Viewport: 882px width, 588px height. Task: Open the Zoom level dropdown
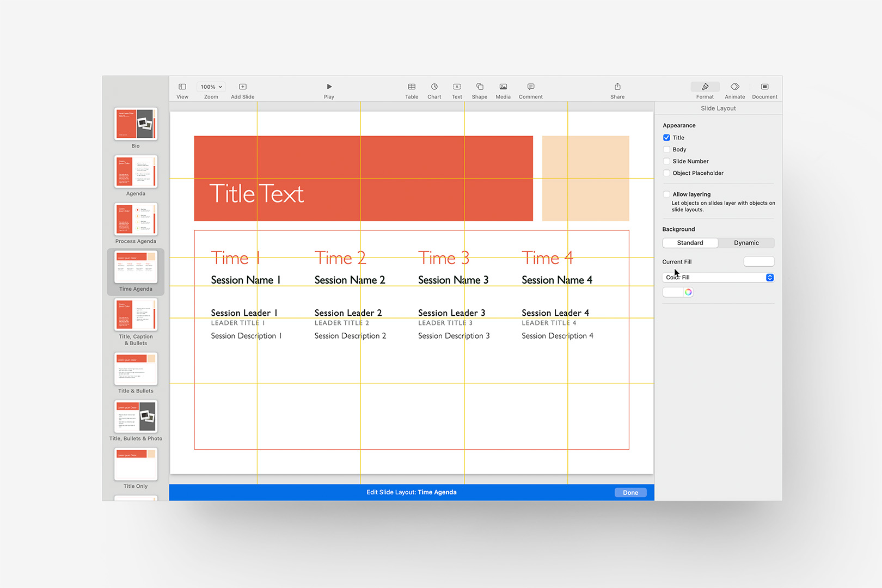pos(211,86)
